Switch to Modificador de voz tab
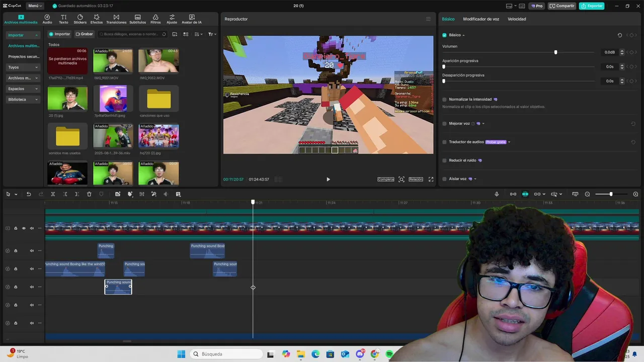This screenshot has width=644, height=362. (x=481, y=19)
